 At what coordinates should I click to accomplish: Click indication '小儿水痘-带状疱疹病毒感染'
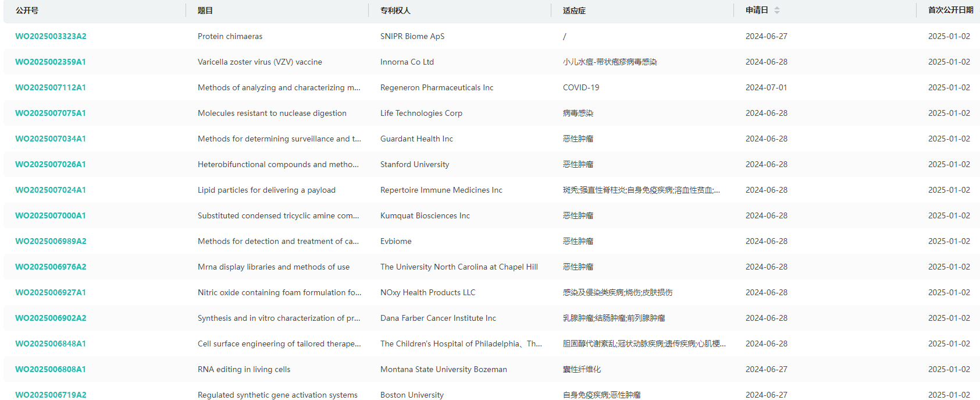[x=610, y=62]
